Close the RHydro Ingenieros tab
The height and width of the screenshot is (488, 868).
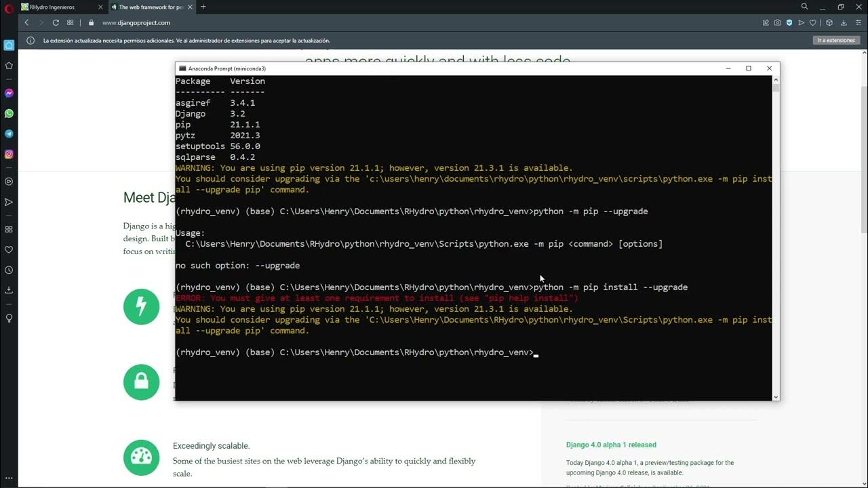click(100, 7)
